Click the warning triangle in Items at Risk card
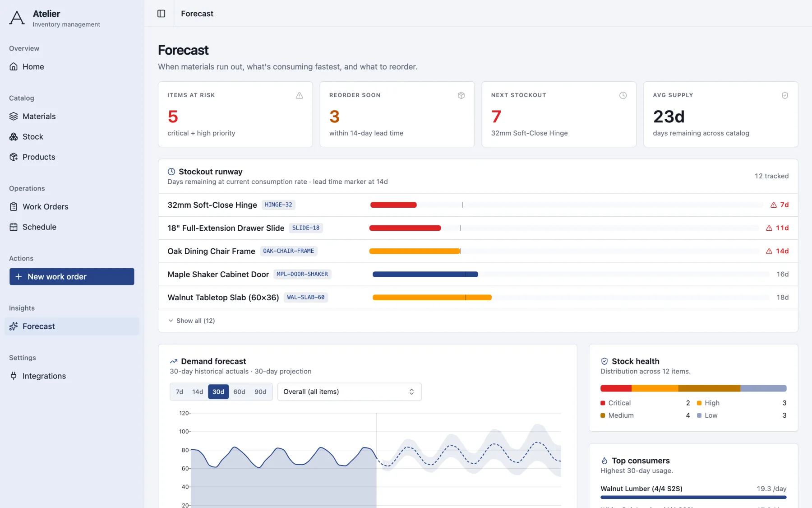 coord(300,95)
